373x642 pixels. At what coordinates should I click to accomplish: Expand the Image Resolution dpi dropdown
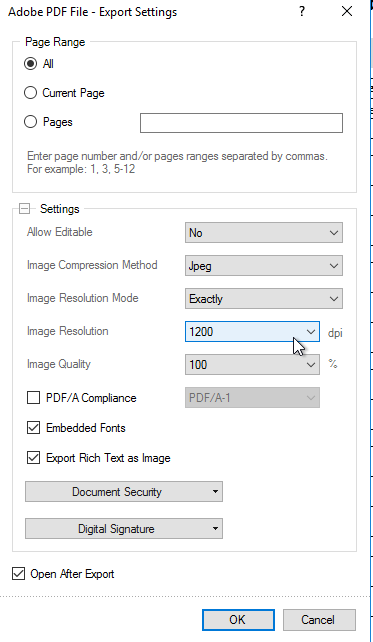coord(252,332)
